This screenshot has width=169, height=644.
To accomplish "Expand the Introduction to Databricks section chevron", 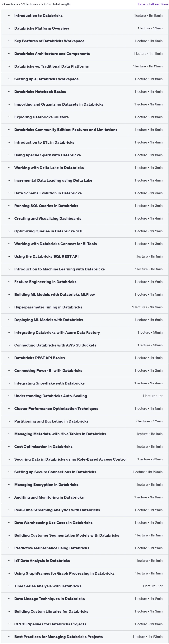I will pyautogui.click(x=9, y=16).
